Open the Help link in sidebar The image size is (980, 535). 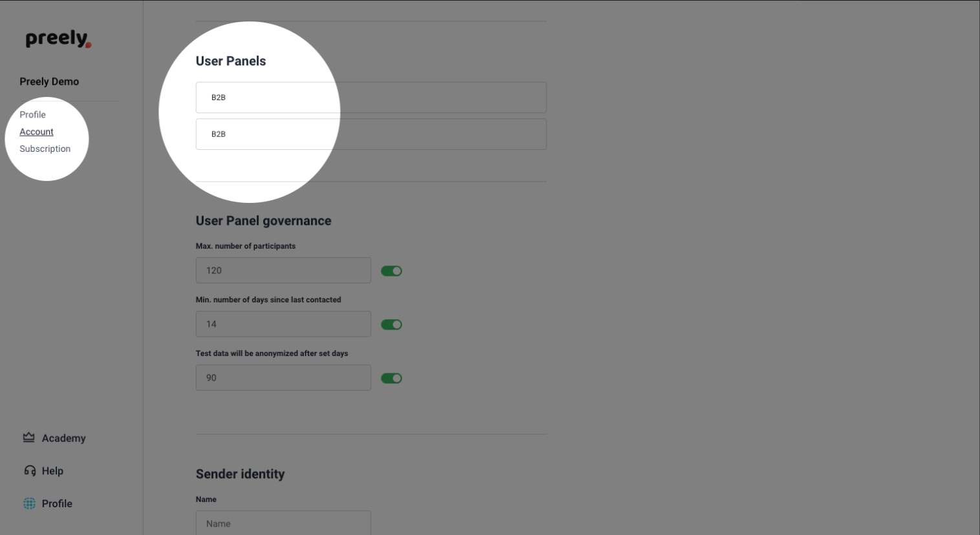(x=52, y=471)
